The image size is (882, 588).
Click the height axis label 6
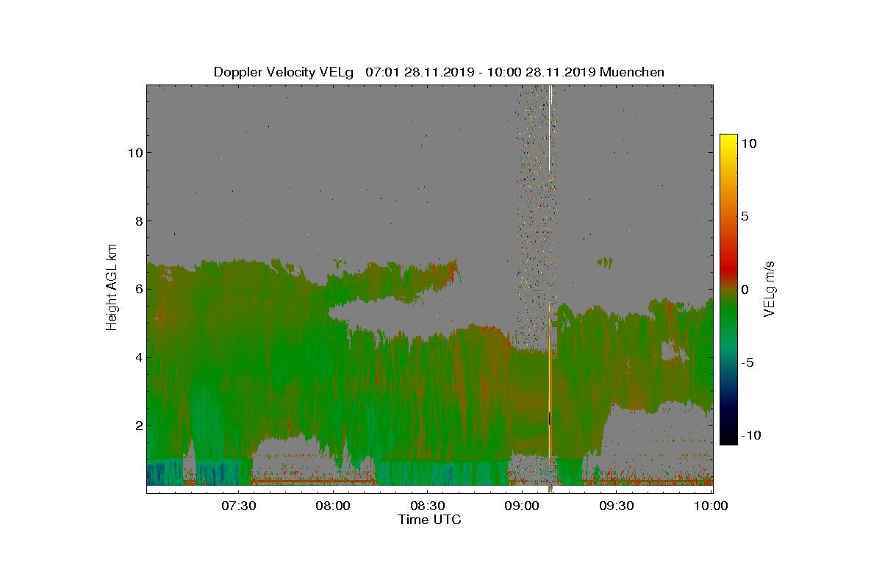point(138,290)
